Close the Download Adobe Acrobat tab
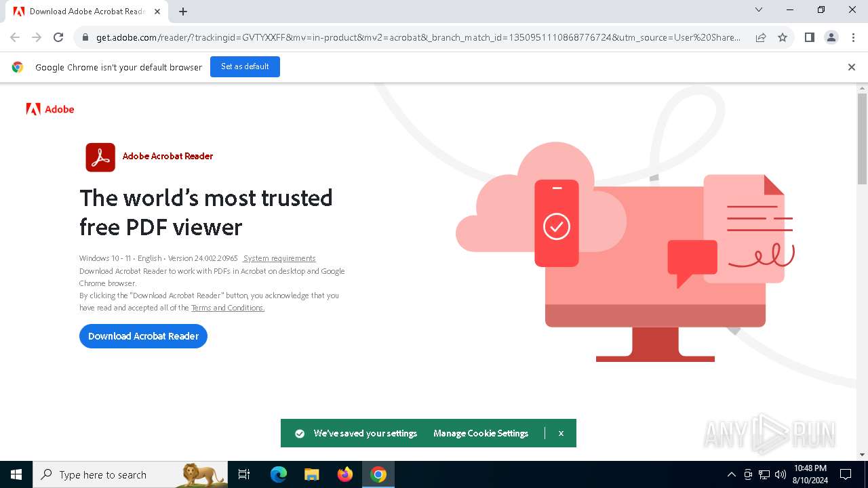The width and height of the screenshot is (868, 488). 157,12
